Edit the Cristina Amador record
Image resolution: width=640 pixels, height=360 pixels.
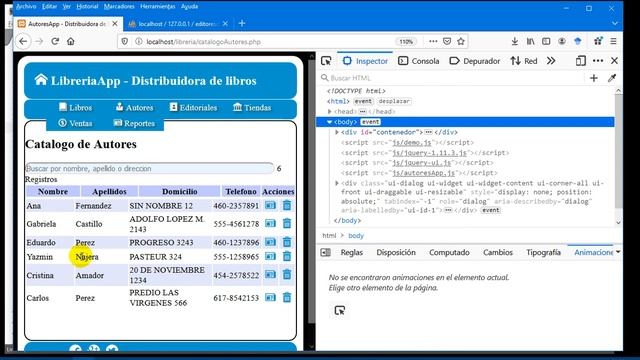click(270, 275)
